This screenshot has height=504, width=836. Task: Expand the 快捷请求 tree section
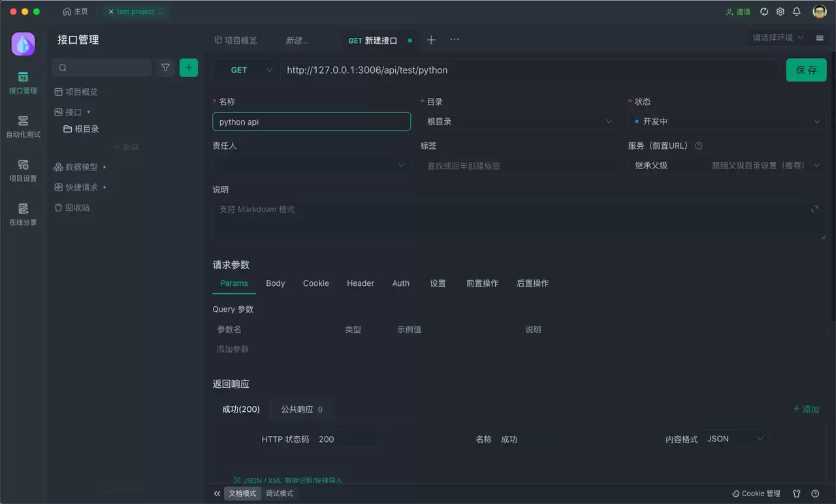click(81, 187)
